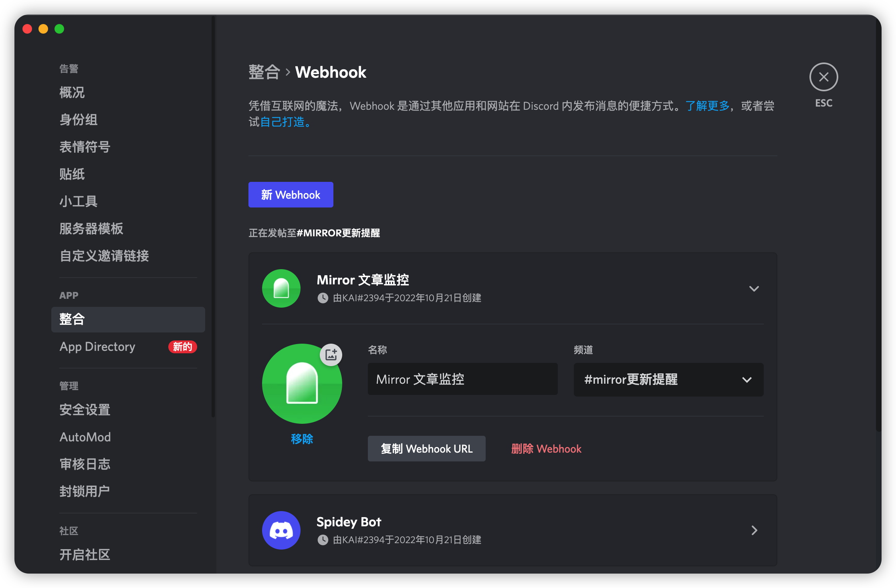Select 身份组 in the settings sidebar
This screenshot has height=588, width=896.
point(79,120)
